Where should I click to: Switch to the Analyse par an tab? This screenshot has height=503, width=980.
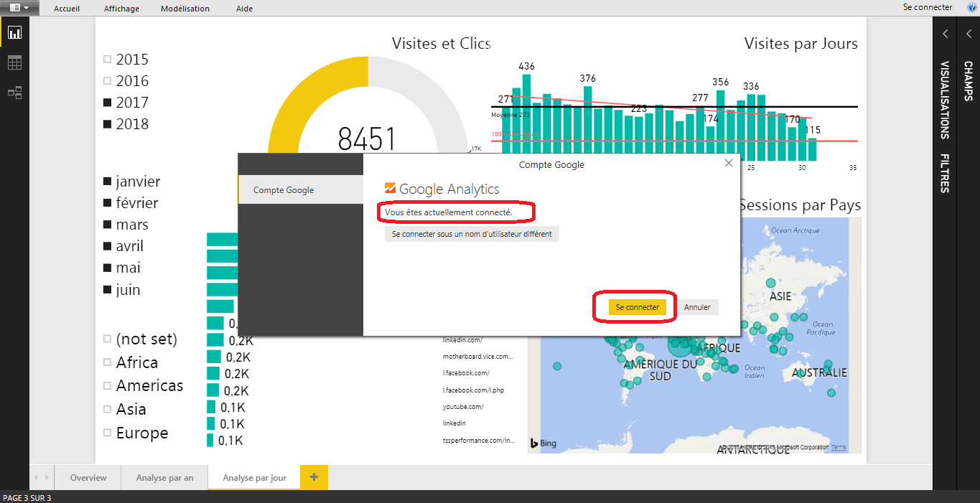(x=164, y=478)
